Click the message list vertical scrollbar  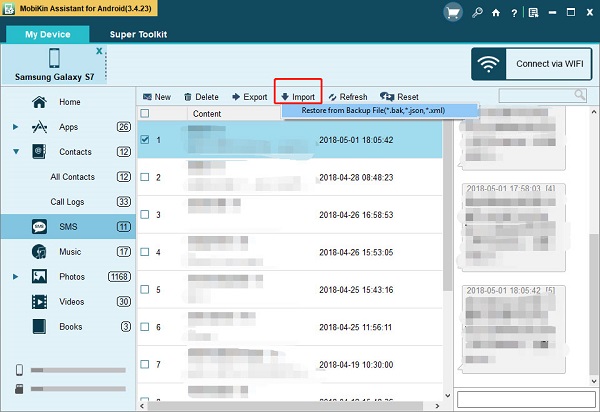coord(447,205)
